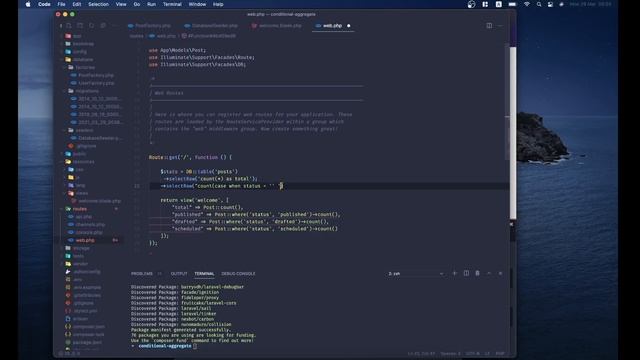
Task: Select the TERMINAL panel tab
Action: point(204,274)
